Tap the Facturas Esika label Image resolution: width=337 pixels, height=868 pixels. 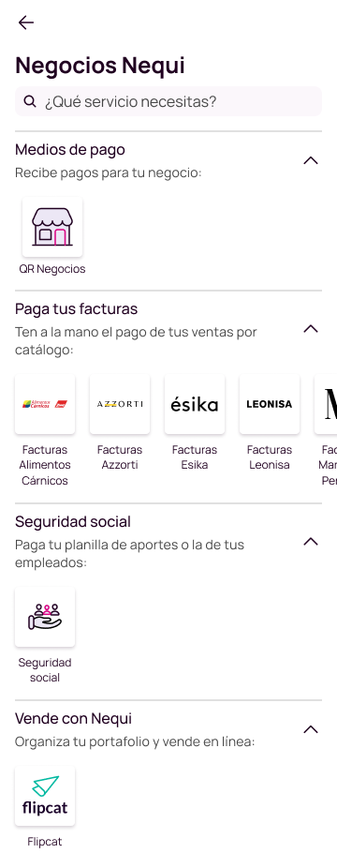point(195,457)
